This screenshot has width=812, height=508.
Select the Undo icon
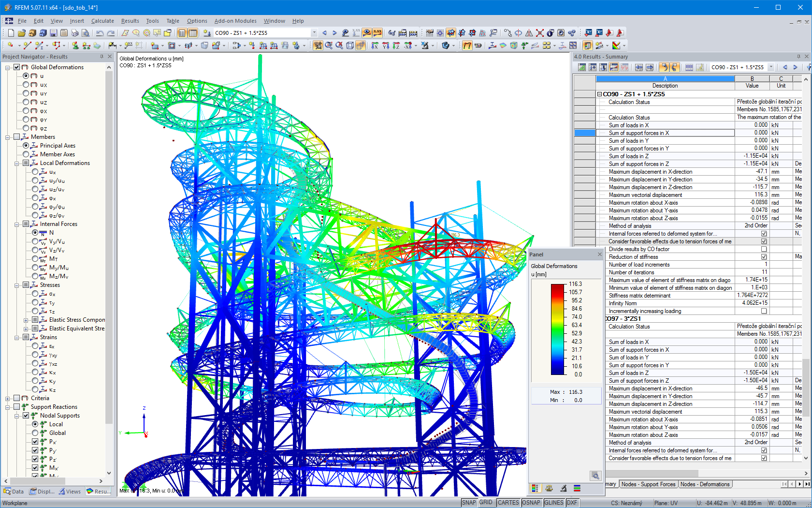(x=101, y=33)
